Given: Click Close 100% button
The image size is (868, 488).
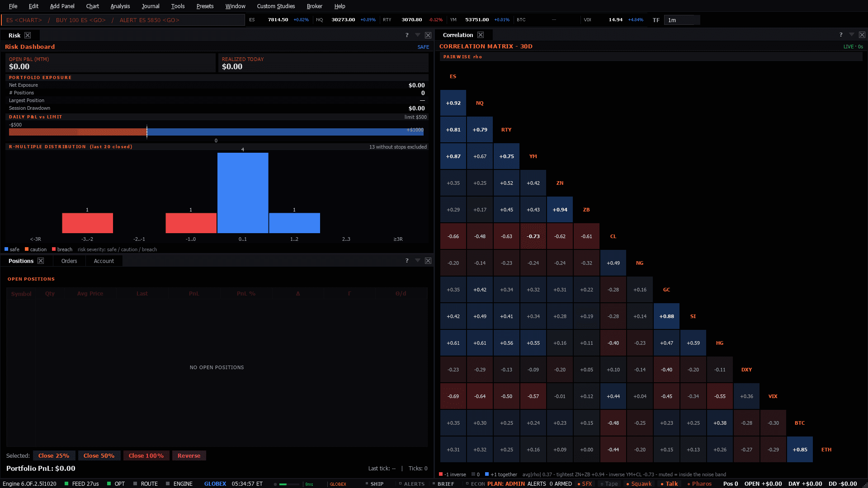Looking at the screenshot, I should pos(146,455).
